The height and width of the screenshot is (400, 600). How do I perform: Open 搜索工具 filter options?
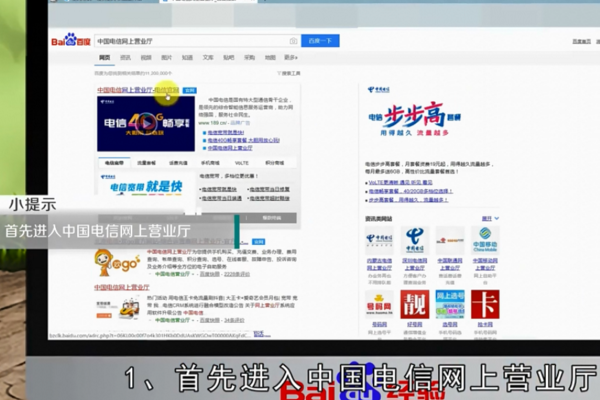289,73
